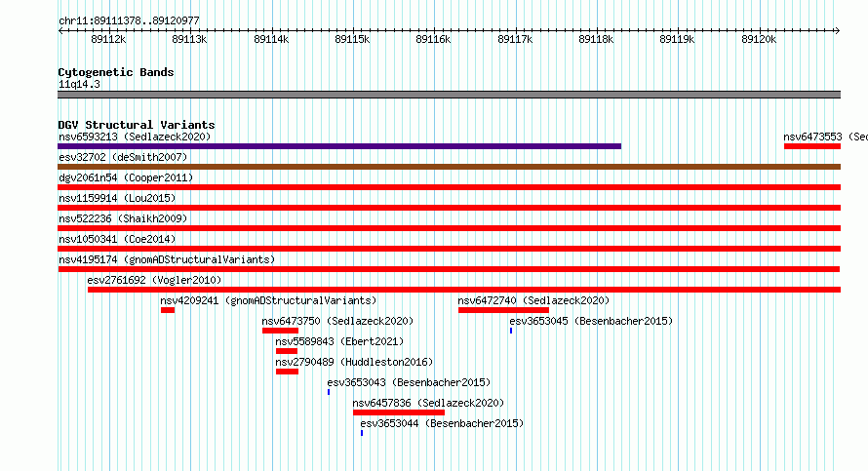Click the 89117k ruler label

(x=515, y=39)
